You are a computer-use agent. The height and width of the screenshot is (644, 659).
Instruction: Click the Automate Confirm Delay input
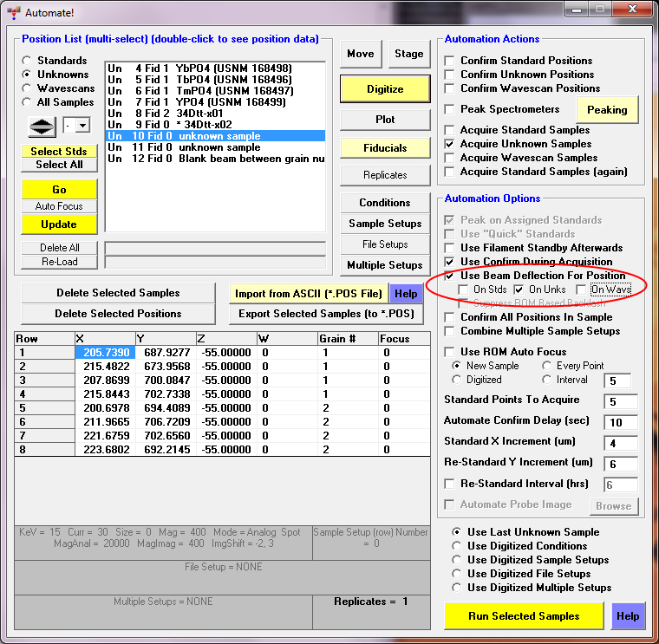click(x=621, y=422)
